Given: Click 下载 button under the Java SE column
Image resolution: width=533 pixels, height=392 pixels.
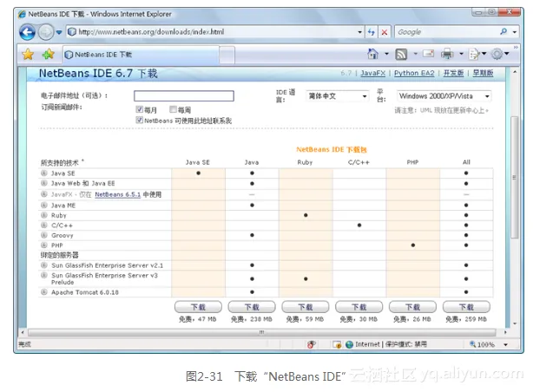Looking at the screenshot, I should (x=198, y=307).
